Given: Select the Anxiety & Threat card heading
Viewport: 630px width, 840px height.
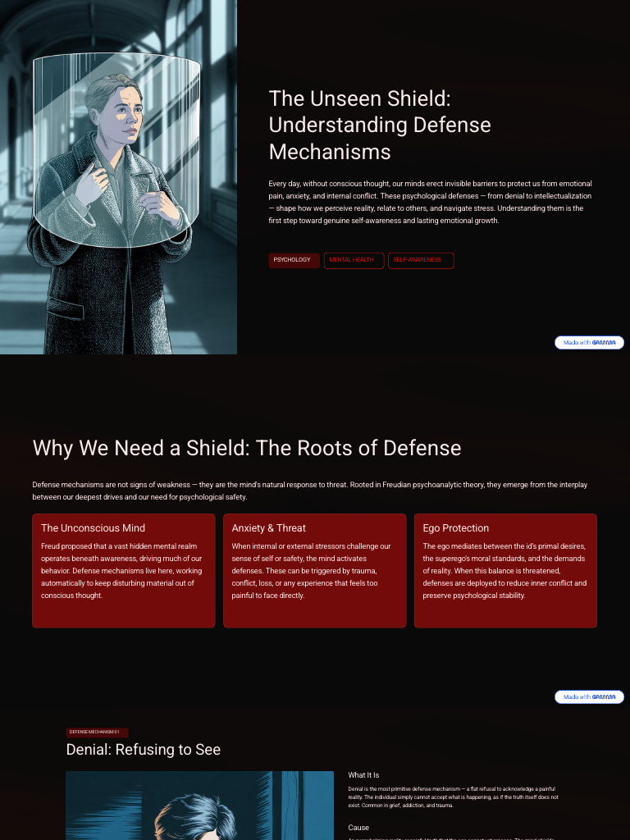Looking at the screenshot, I should [x=269, y=528].
